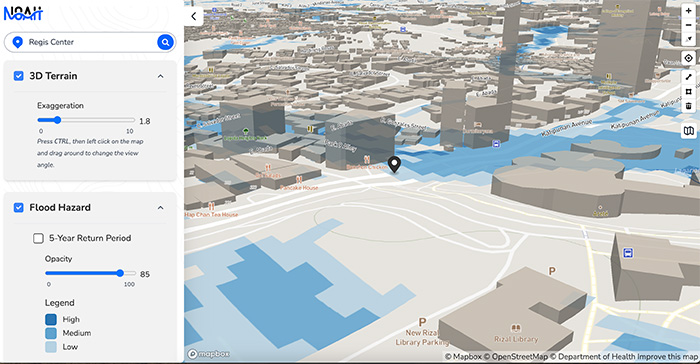Collapse the Flood Hazard section
This screenshot has width=700, height=364.
click(161, 208)
